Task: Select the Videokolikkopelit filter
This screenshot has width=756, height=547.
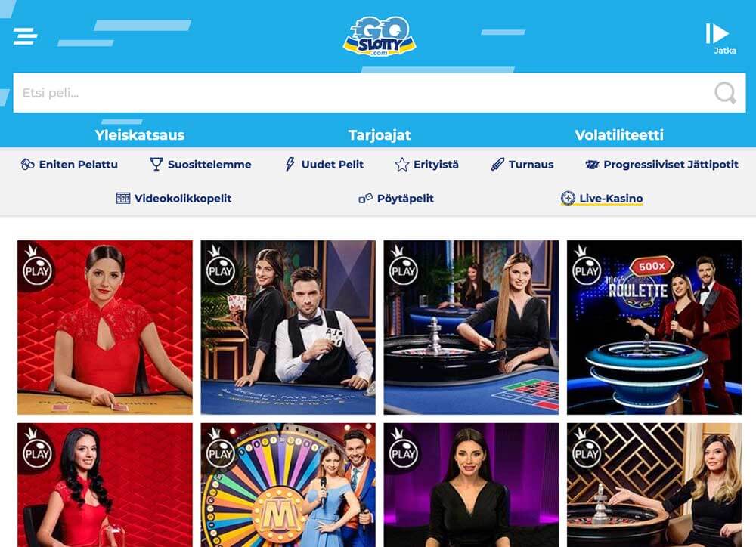Action: 174,199
